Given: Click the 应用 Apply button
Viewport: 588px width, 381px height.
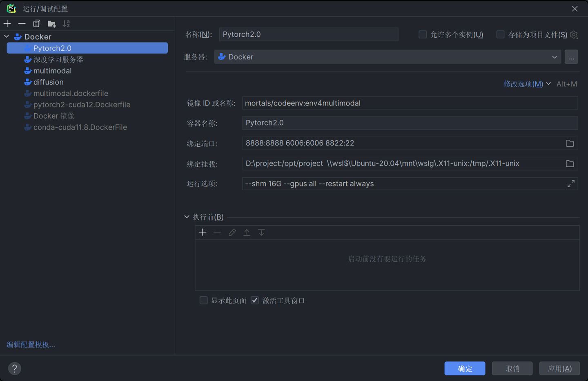Looking at the screenshot, I should tap(559, 368).
